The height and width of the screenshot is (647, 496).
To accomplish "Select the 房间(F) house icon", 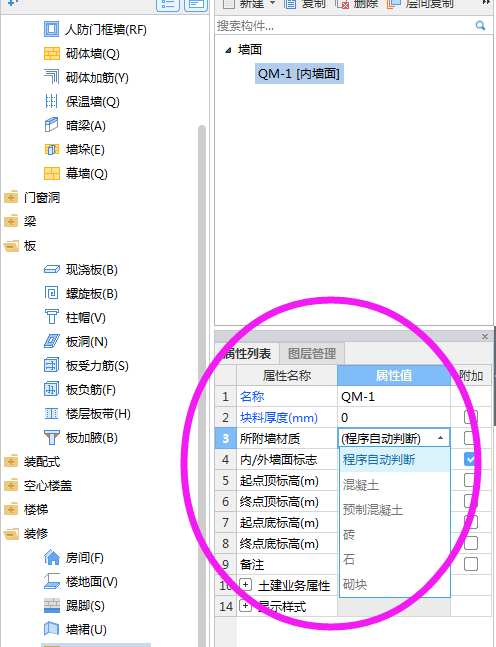I will click(52, 557).
